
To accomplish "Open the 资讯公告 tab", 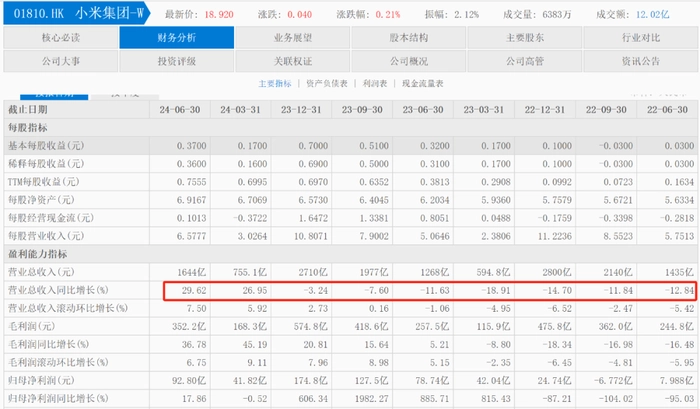I will pos(641,60).
